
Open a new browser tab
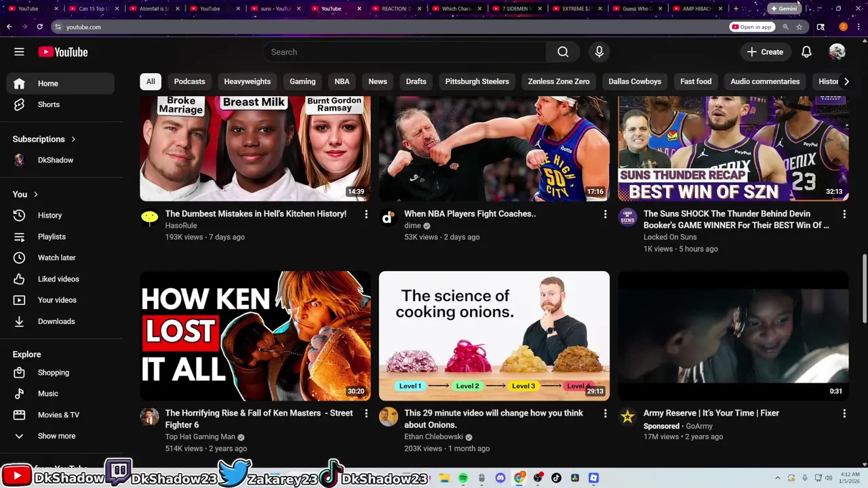[736, 9]
